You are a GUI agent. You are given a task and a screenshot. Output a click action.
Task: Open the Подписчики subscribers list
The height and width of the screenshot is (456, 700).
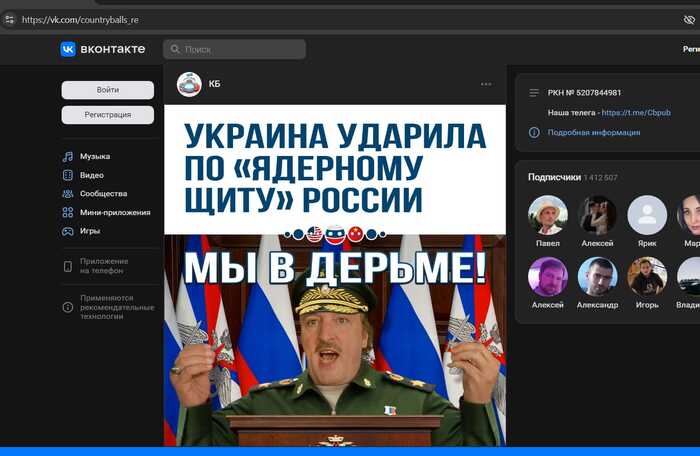tap(554, 177)
